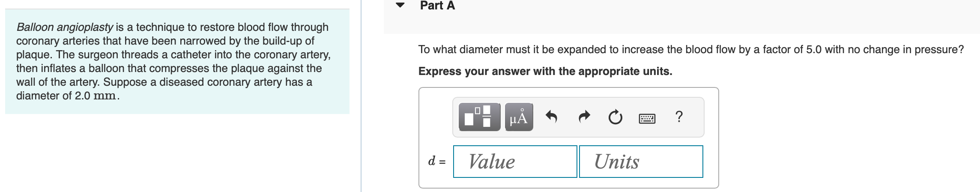Open the math templates button
This screenshot has width=980, height=192.
point(479,117)
